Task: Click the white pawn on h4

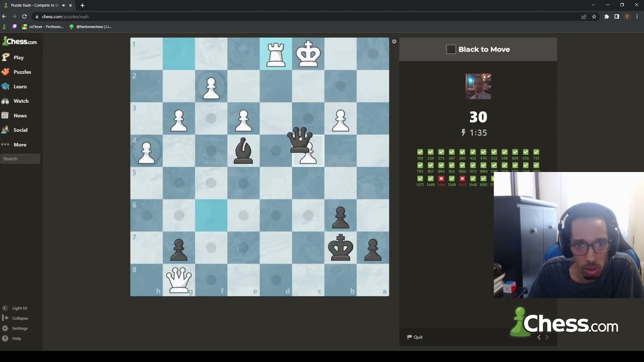Action: (146, 152)
